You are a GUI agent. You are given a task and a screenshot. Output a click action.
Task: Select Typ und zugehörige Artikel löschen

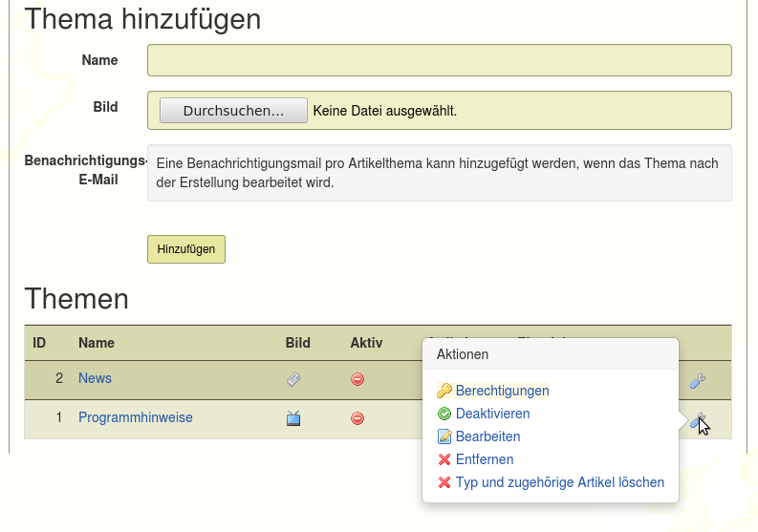coord(560,482)
